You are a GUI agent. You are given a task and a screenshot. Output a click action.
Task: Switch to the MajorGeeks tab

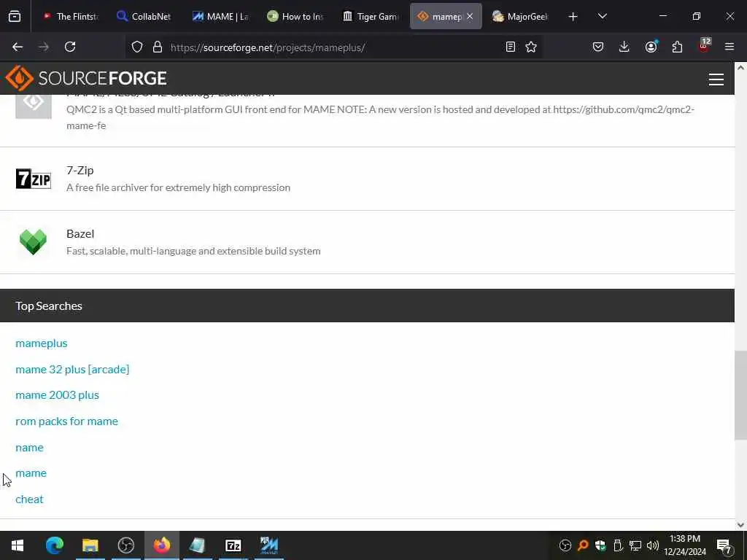pyautogui.click(x=520, y=17)
